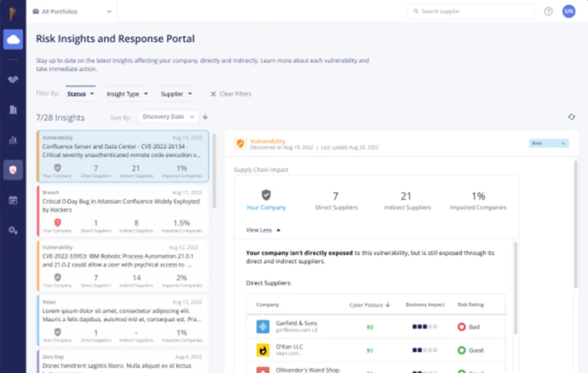Open the cloud risk portal icon in sidebar
Viewport: 588px width, 373px height.
coord(13,39)
